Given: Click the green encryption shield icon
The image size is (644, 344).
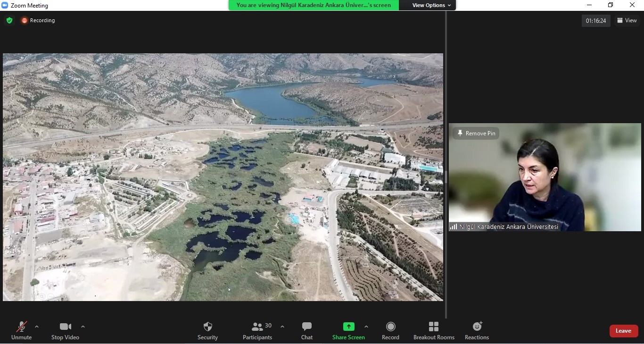Looking at the screenshot, I should tap(9, 20).
